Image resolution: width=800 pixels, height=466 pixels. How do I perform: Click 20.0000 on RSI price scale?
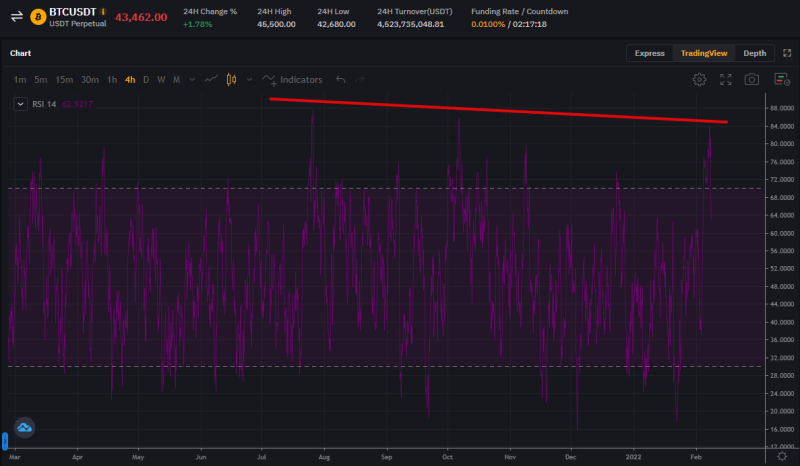(x=782, y=411)
